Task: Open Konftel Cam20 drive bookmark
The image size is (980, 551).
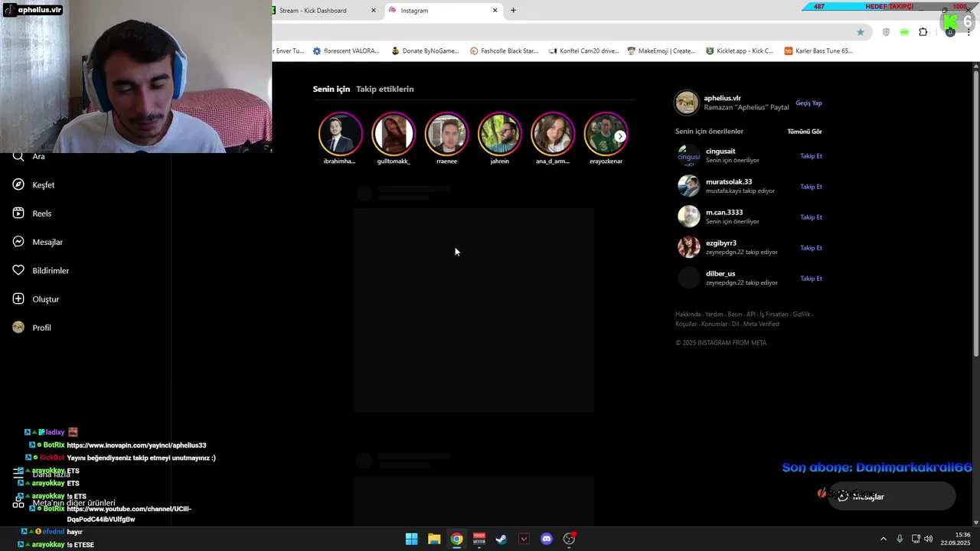Action: point(583,51)
